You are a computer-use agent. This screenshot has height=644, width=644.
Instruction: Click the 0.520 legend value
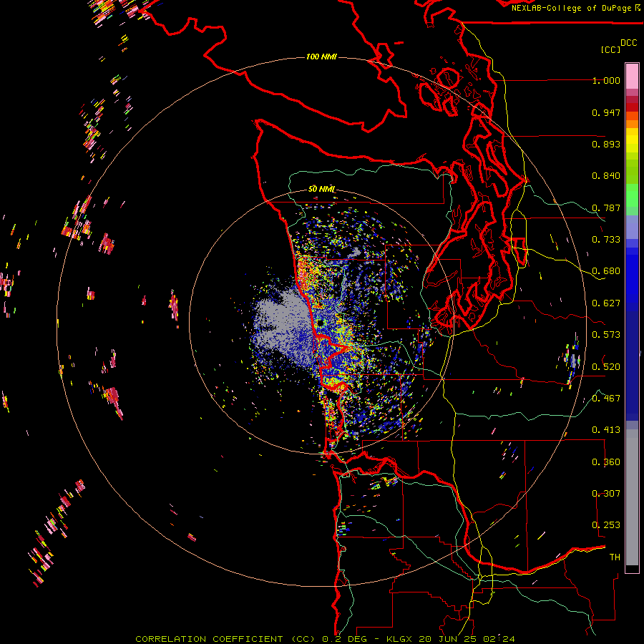(606, 367)
